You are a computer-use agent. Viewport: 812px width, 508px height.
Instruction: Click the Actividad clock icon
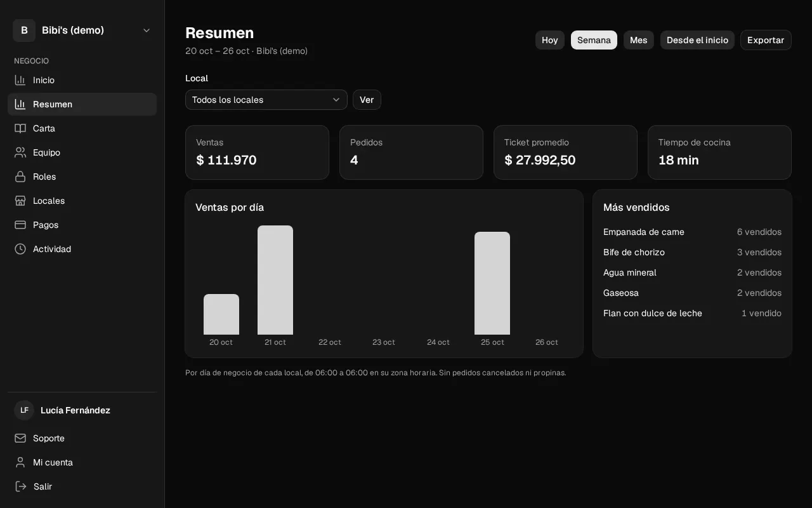pos(20,249)
